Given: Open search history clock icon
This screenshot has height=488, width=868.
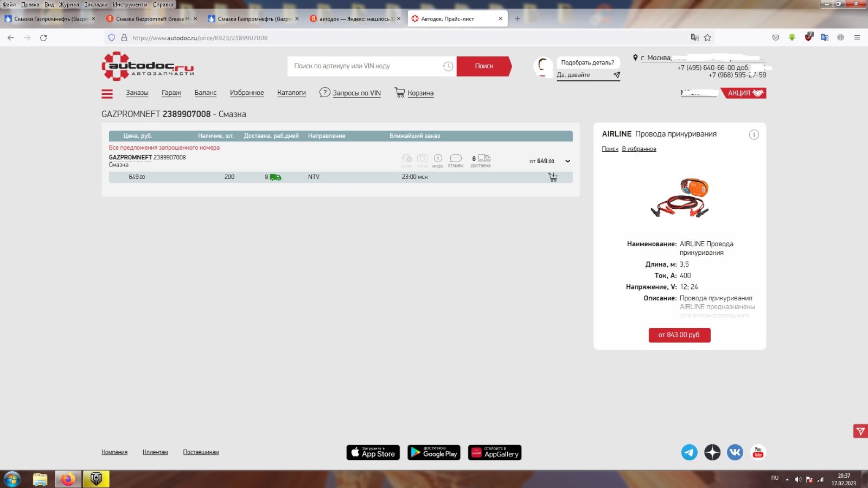Looking at the screenshot, I should (448, 66).
